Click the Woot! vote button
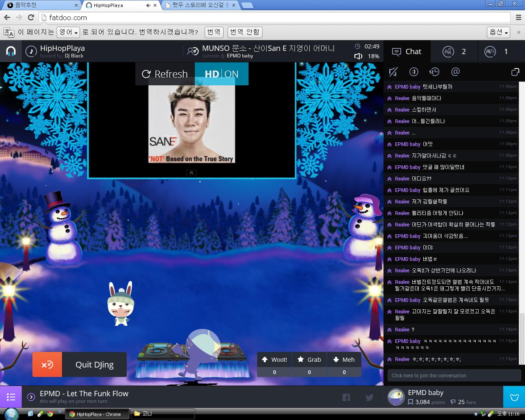Screen dimensions: 525x420 tap(274, 360)
